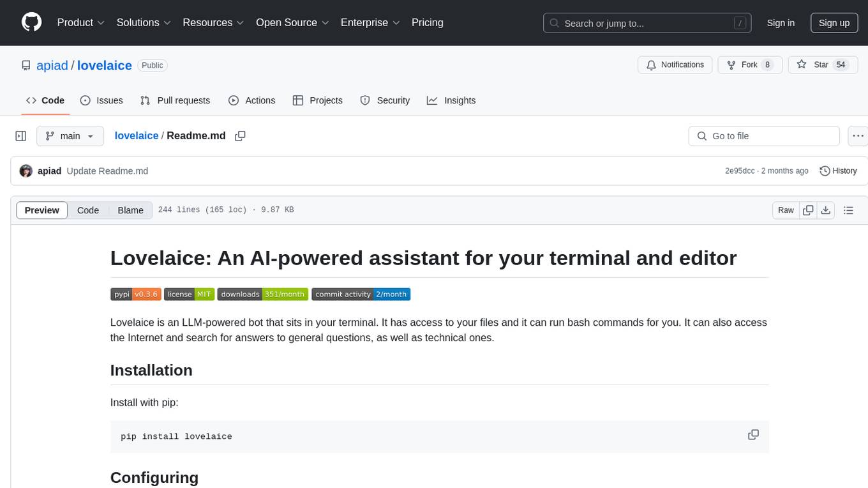
Task: Expand the Product menu
Action: tap(81, 22)
